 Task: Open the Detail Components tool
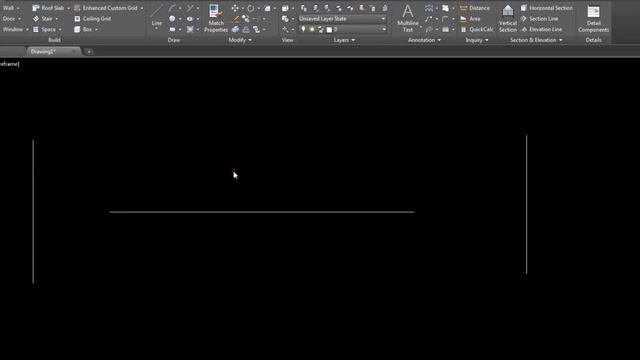(593, 18)
